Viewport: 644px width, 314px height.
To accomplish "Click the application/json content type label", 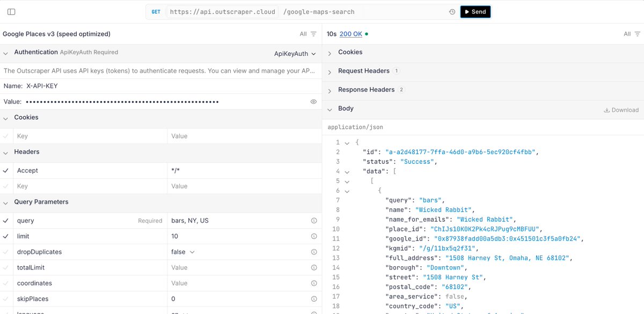I will [x=355, y=128].
